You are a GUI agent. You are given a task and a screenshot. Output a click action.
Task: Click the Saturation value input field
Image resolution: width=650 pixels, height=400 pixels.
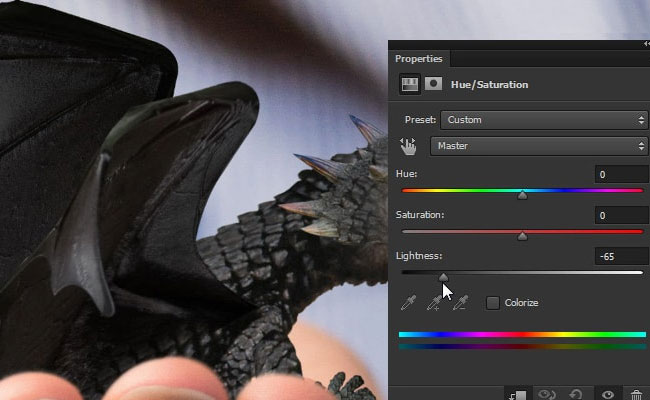tap(622, 215)
